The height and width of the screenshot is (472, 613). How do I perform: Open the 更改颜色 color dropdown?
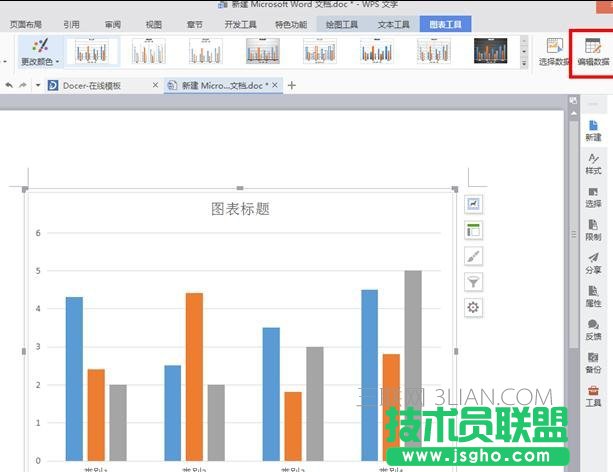tap(40, 52)
